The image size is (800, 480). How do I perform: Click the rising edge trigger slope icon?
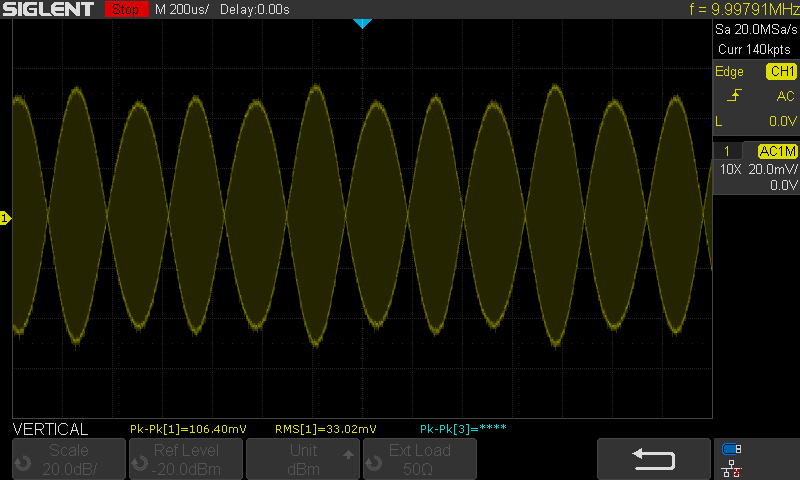[x=734, y=95]
